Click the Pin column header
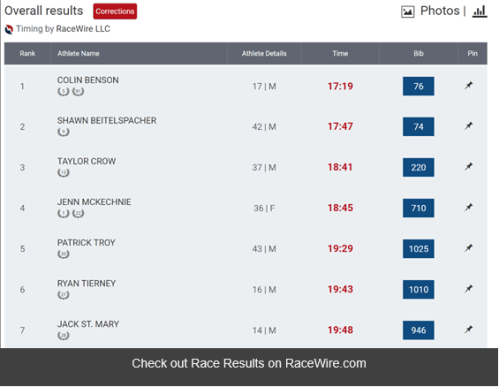This screenshot has width=499, height=387. click(x=472, y=53)
